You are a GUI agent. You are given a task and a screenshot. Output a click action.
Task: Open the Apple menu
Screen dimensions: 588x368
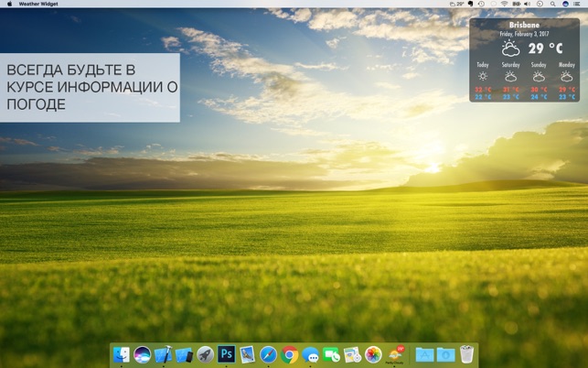[9, 4]
